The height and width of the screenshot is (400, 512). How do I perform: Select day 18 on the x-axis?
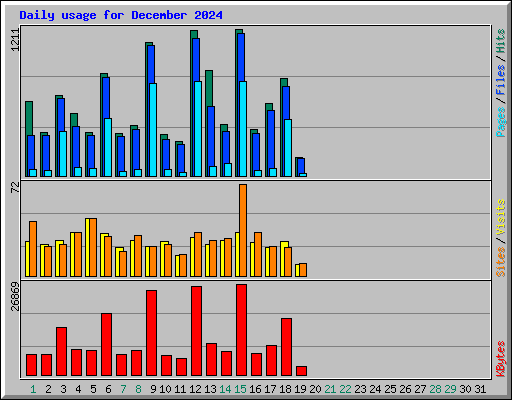tap(285, 389)
